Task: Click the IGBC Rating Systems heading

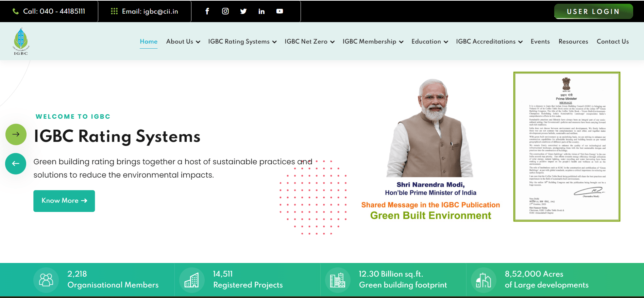Action: coord(117,136)
